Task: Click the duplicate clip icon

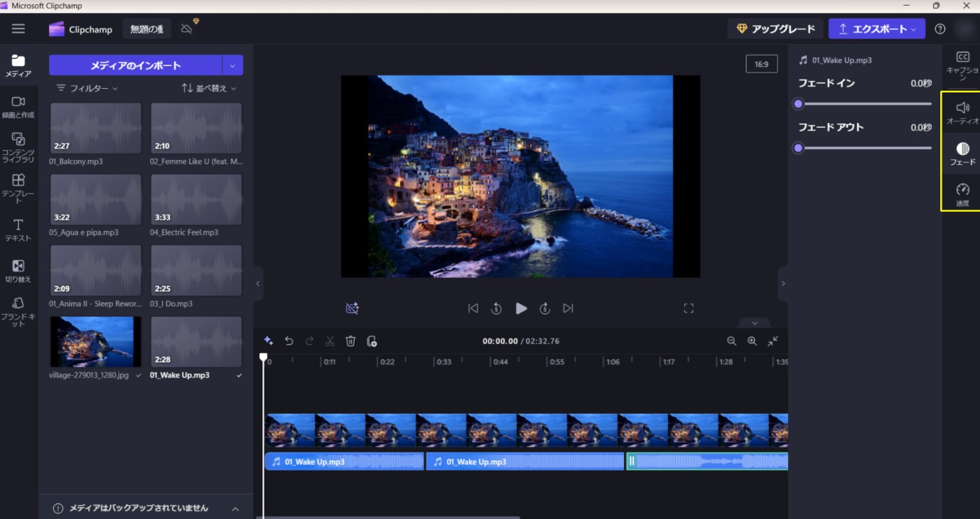Action: [x=371, y=341]
